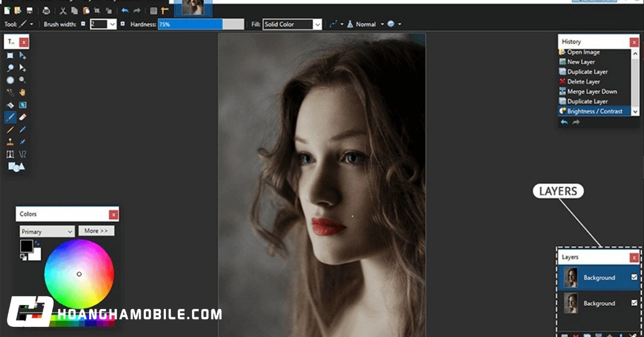This screenshot has width=644, height=337.
Task: Close the Layers panel
Action: tap(634, 258)
